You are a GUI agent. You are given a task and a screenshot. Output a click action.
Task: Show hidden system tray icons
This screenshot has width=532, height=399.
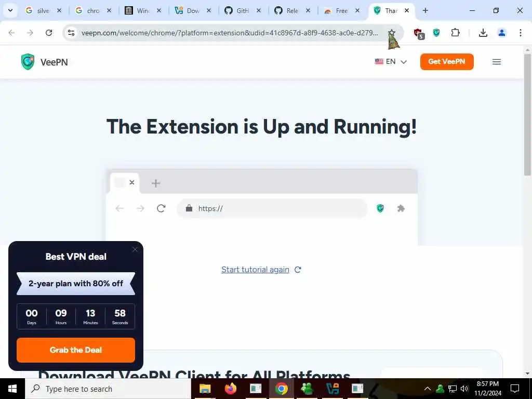point(428,389)
